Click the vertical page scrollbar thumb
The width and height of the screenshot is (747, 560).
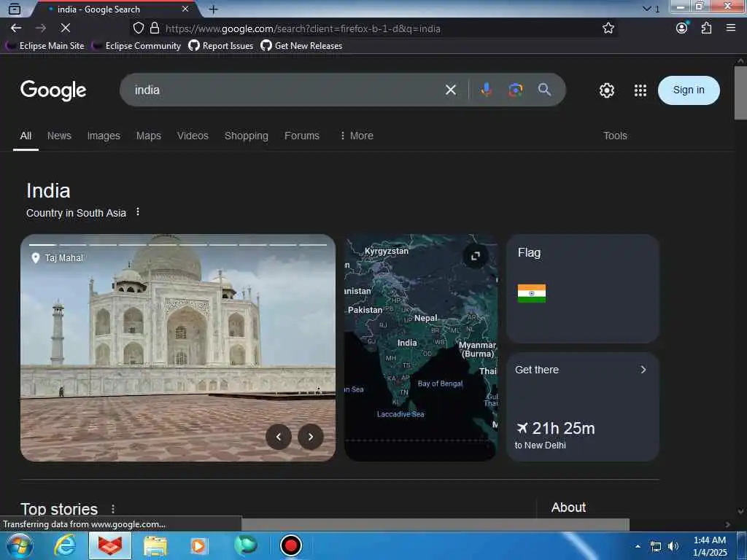(740, 93)
